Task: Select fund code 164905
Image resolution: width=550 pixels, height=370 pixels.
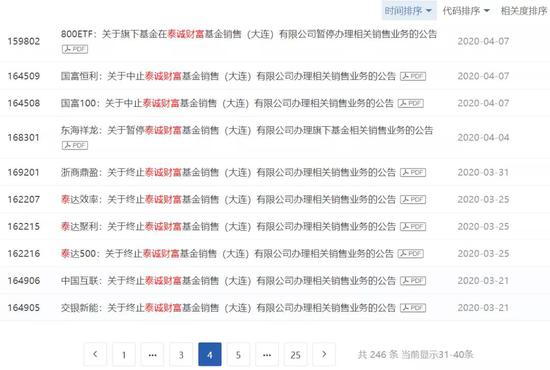Action: pos(24,308)
